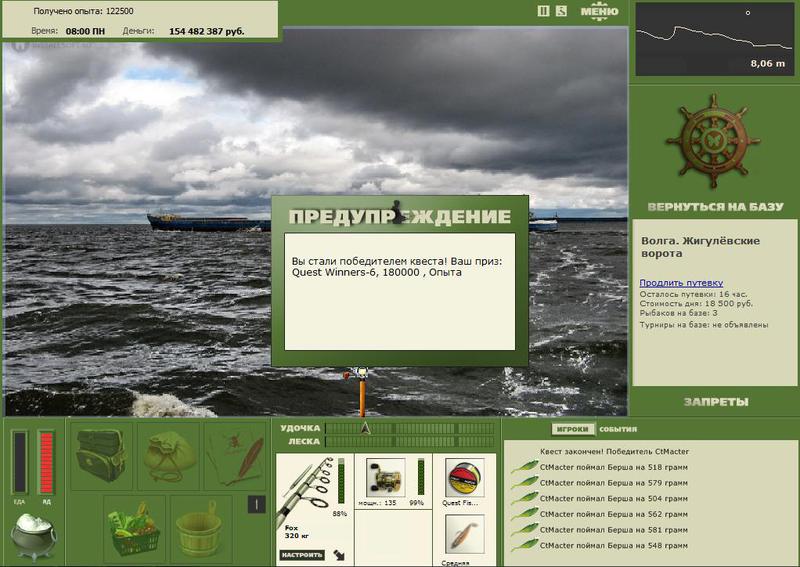800x567 pixels.
Task: Open the ЗАПРЕТЫ list
Action: point(716,402)
